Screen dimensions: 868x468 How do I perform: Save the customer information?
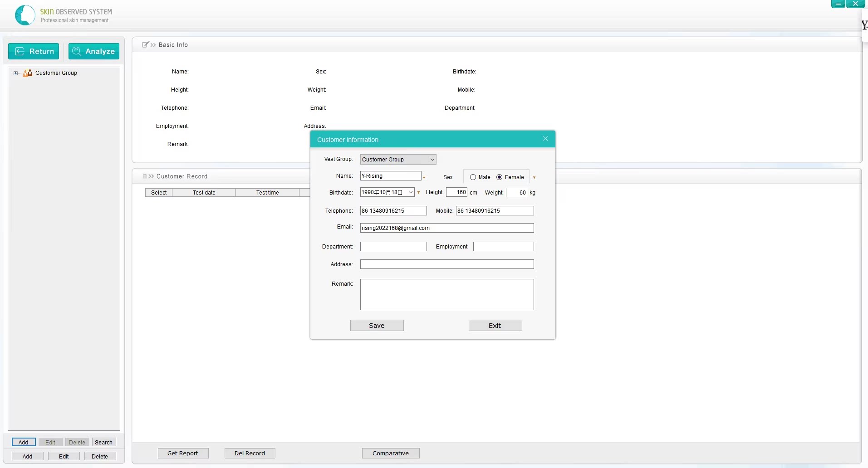click(377, 325)
